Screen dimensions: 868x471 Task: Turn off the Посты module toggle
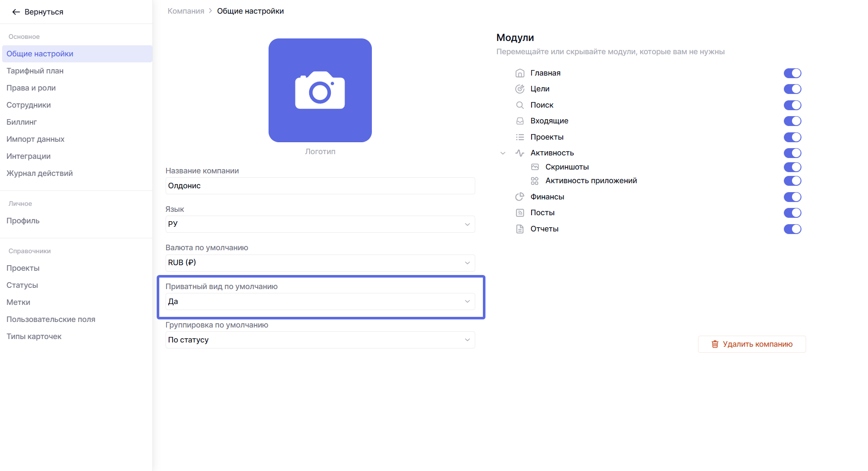tap(792, 213)
